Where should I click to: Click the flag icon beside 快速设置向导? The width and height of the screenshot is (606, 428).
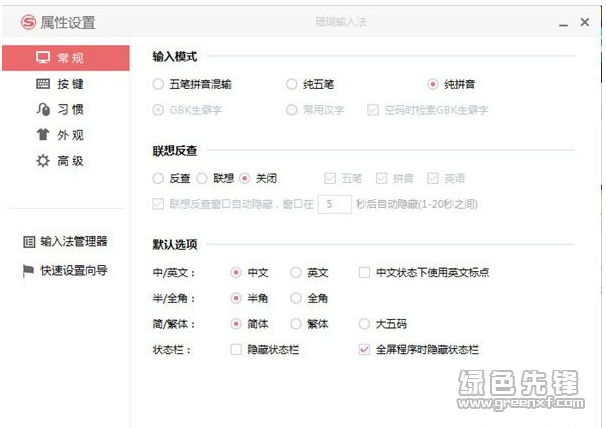(x=28, y=271)
